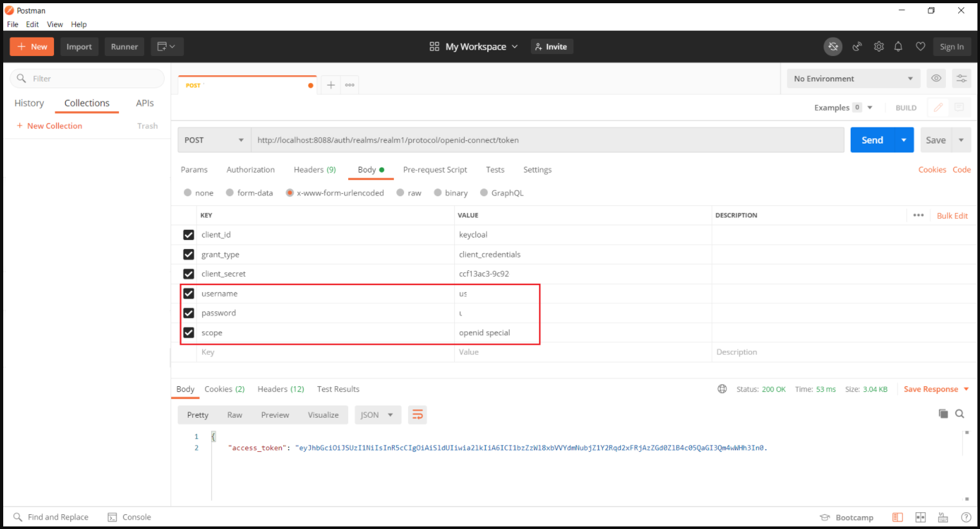Click the empty Key field in new row

point(326,352)
